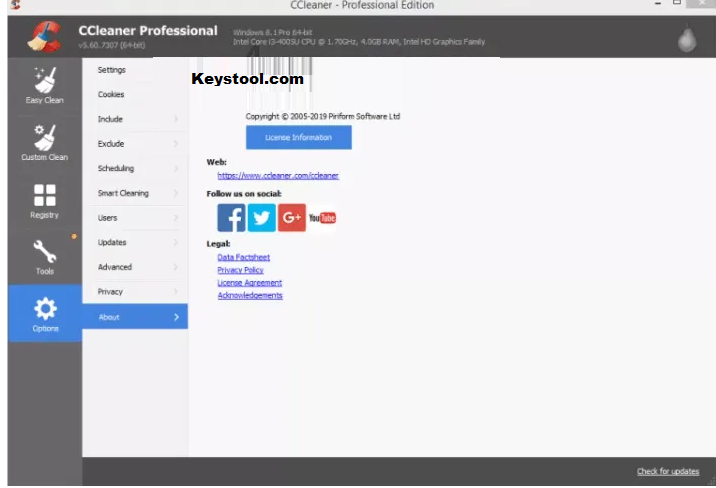The width and height of the screenshot is (716, 488).
Task: Open the Facebook social icon
Action: click(231, 218)
